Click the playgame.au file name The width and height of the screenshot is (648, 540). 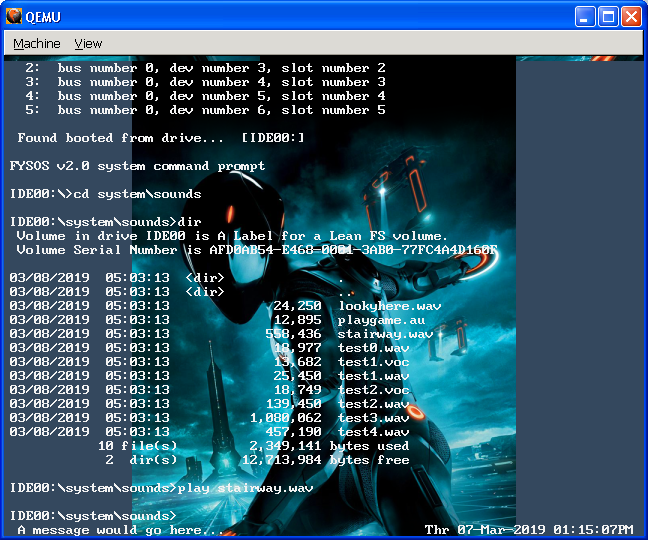pos(381,320)
